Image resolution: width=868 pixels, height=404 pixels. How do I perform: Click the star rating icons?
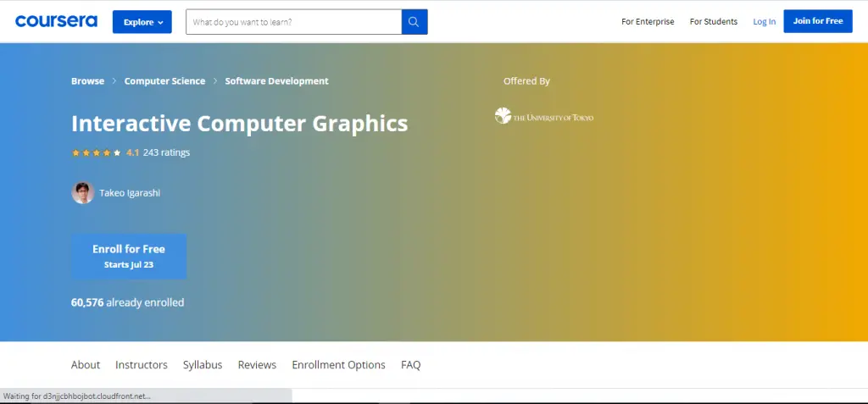pos(96,153)
